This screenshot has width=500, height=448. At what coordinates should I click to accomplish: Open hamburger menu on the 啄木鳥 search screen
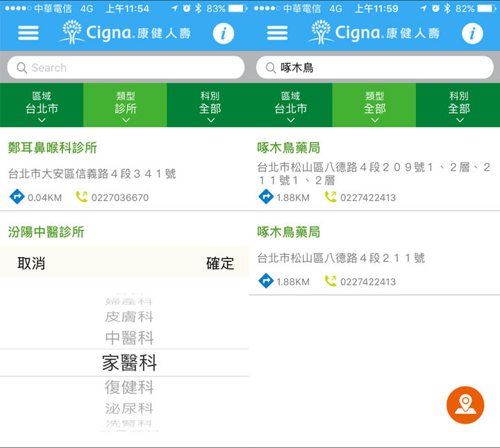277,33
